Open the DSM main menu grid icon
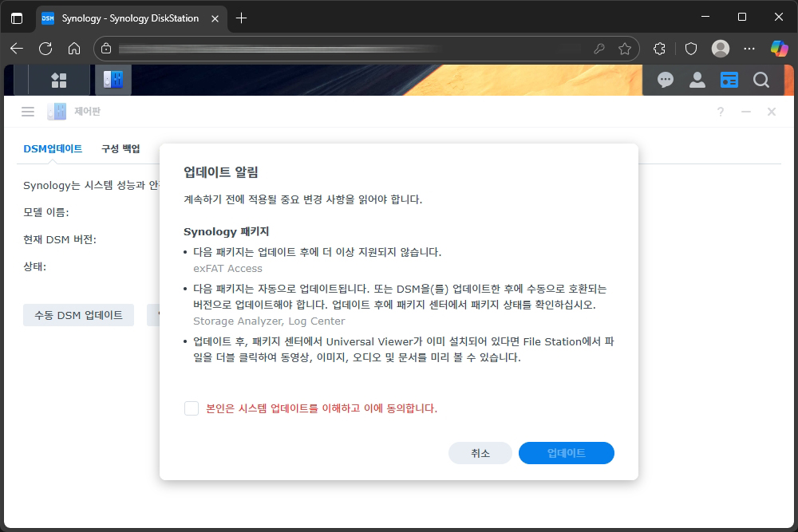Image resolution: width=798 pixels, height=532 pixels. pyautogui.click(x=58, y=80)
